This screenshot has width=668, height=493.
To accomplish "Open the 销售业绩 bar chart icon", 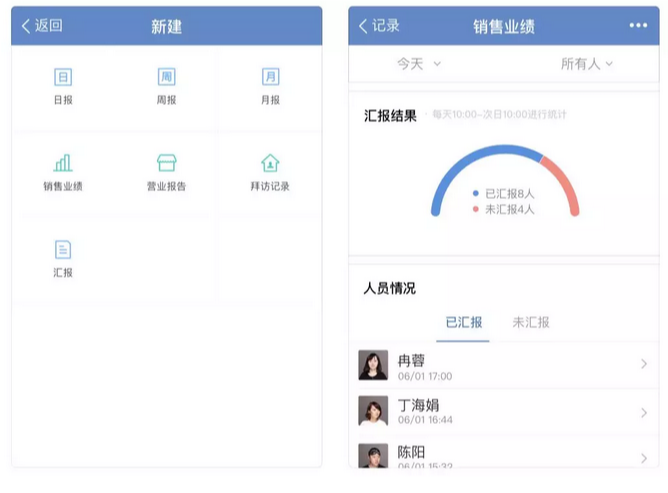I will click(63, 163).
